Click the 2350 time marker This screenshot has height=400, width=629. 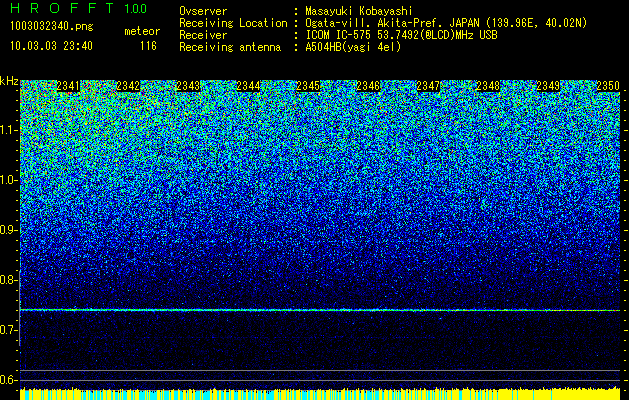[608, 86]
